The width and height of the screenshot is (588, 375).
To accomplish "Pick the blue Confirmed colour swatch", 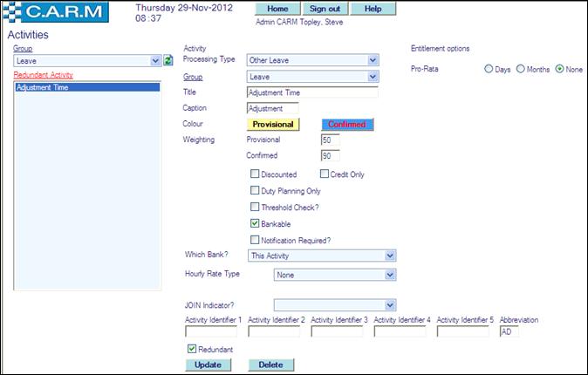I will click(347, 125).
